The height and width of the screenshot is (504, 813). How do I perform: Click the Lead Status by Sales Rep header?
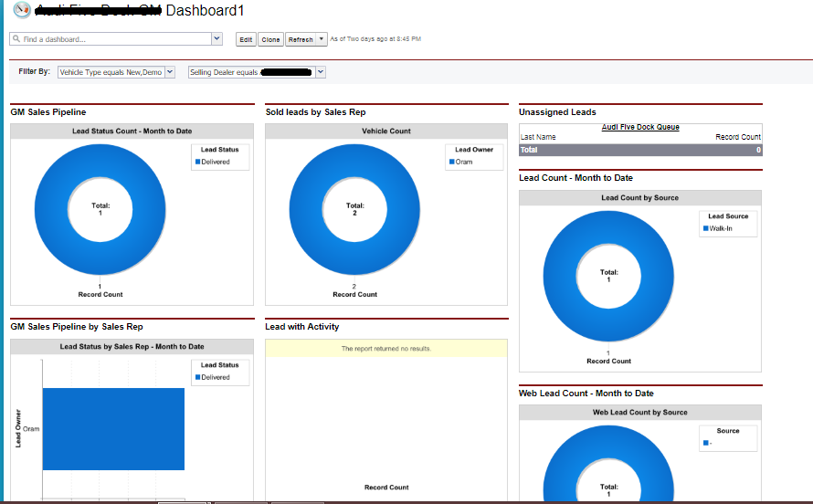132,347
